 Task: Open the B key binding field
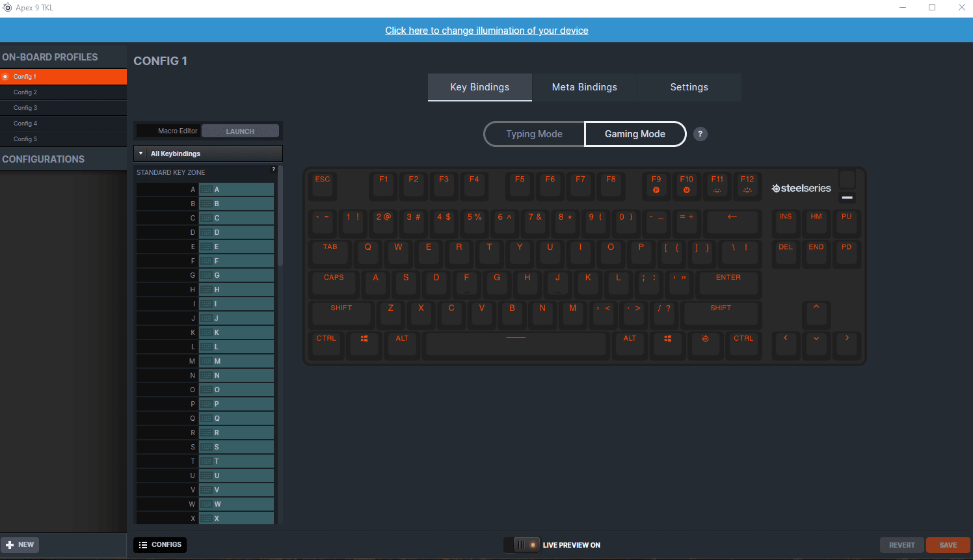(x=236, y=204)
